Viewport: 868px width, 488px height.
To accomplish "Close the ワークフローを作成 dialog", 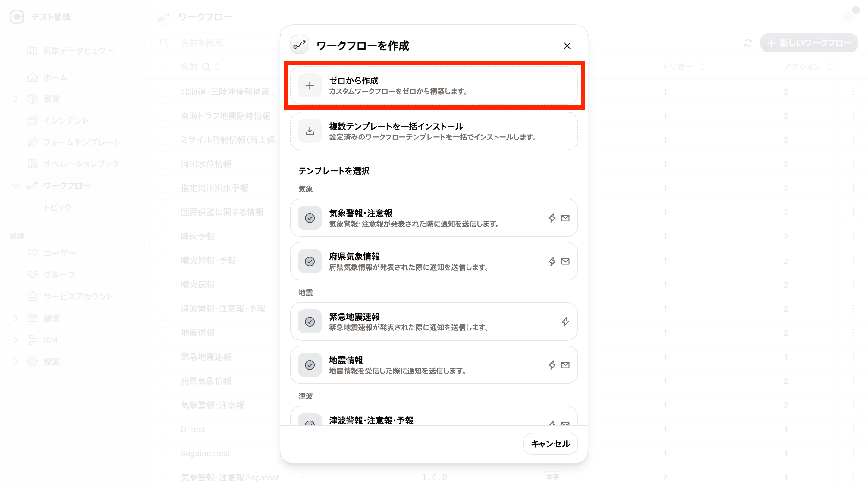I will [x=567, y=46].
